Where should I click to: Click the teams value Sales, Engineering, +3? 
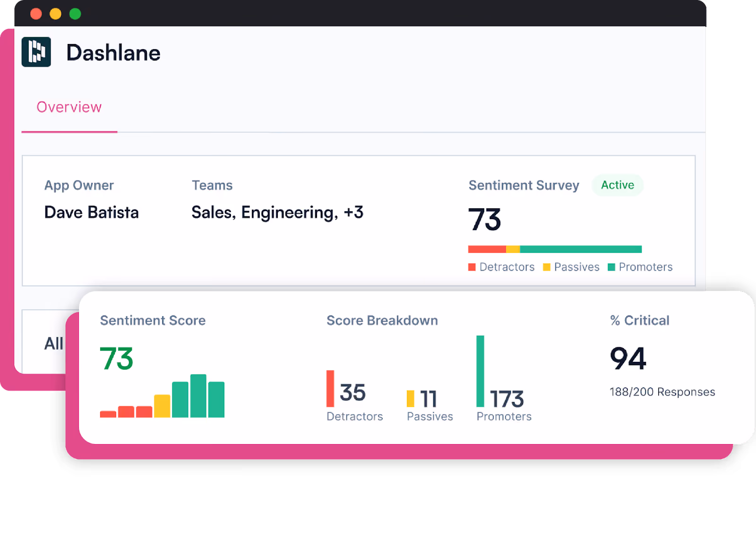[277, 213]
